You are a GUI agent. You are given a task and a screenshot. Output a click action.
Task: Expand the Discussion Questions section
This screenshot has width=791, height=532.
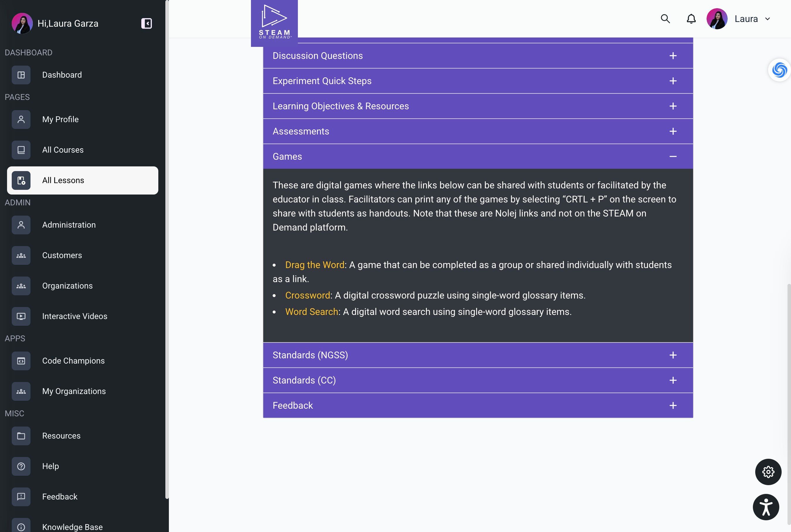click(x=478, y=56)
